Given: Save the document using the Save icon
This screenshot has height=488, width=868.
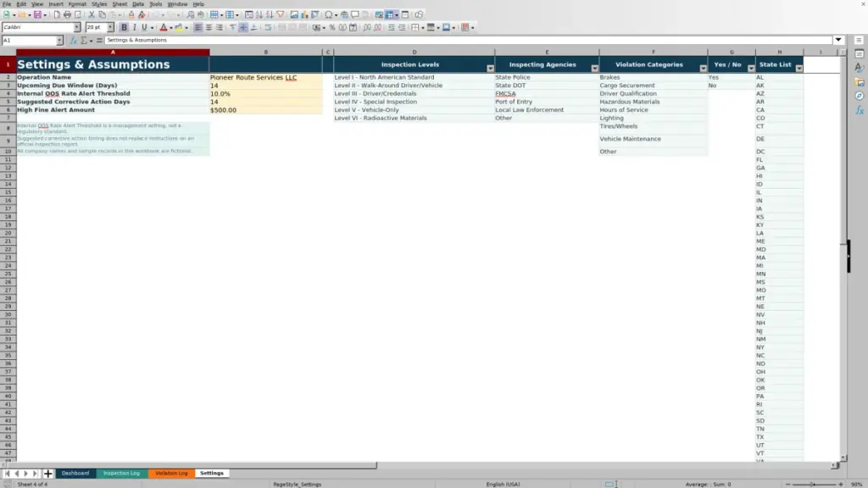Looking at the screenshot, I should [37, 15].
